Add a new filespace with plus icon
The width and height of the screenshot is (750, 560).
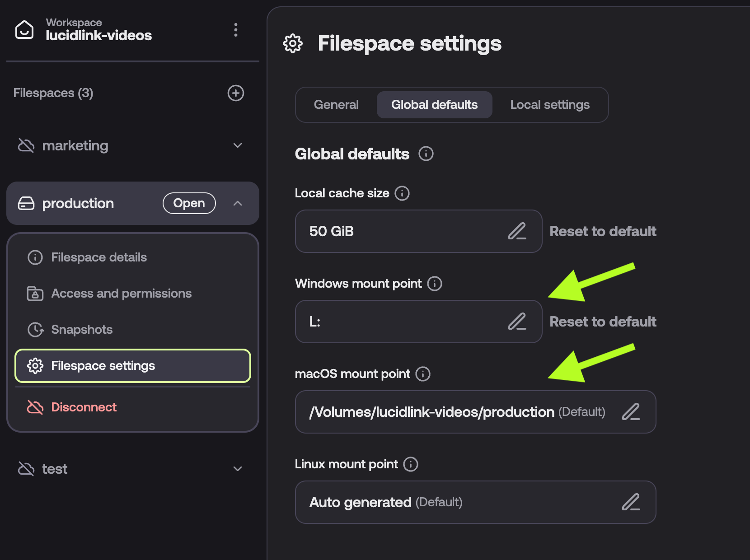[x=235, y=93]
